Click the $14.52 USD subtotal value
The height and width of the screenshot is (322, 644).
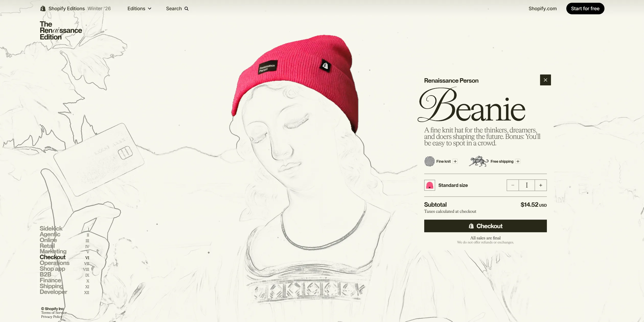(534, 205)
